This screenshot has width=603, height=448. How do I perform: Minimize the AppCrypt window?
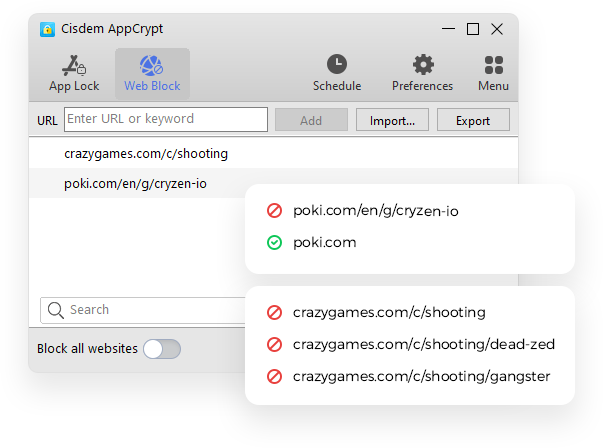click(x=448, y=29)
